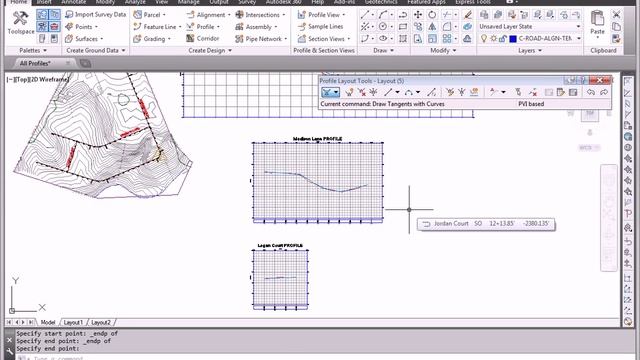The image size is (640, 360).
Task: Click the Move tool in Modify panel
Action: click(x=418, y=15)
